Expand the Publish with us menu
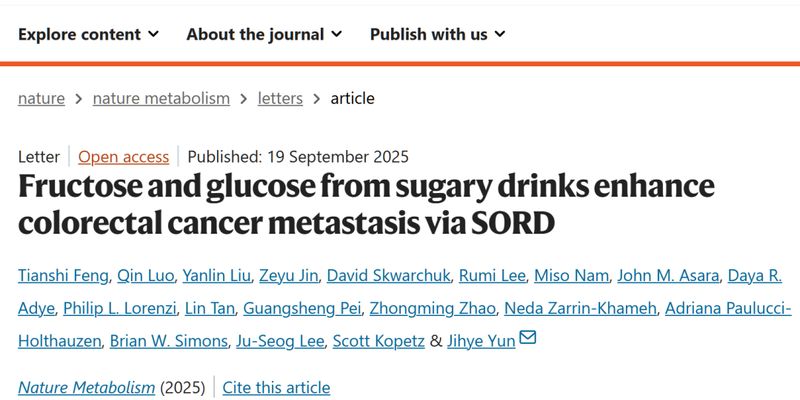This screenshot has width=800, height=400. tap(437, 34)
